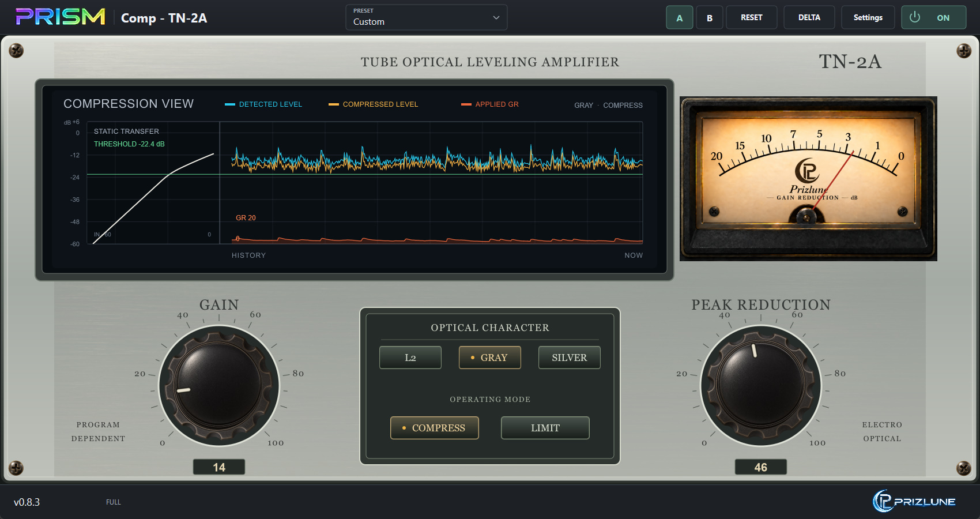The image size is (980, 519).
Task: Open the Preset Custom dropdown
Action: tap(427, 17)
